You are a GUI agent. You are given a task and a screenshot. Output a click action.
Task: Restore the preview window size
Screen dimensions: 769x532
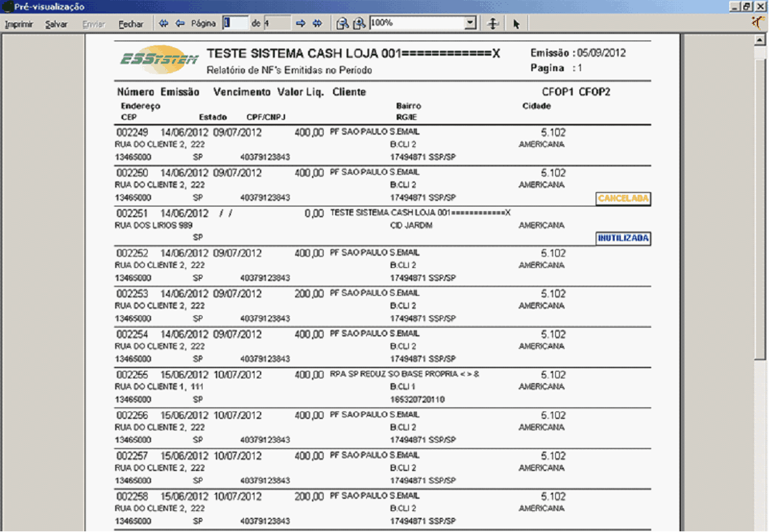pos(747,6)
